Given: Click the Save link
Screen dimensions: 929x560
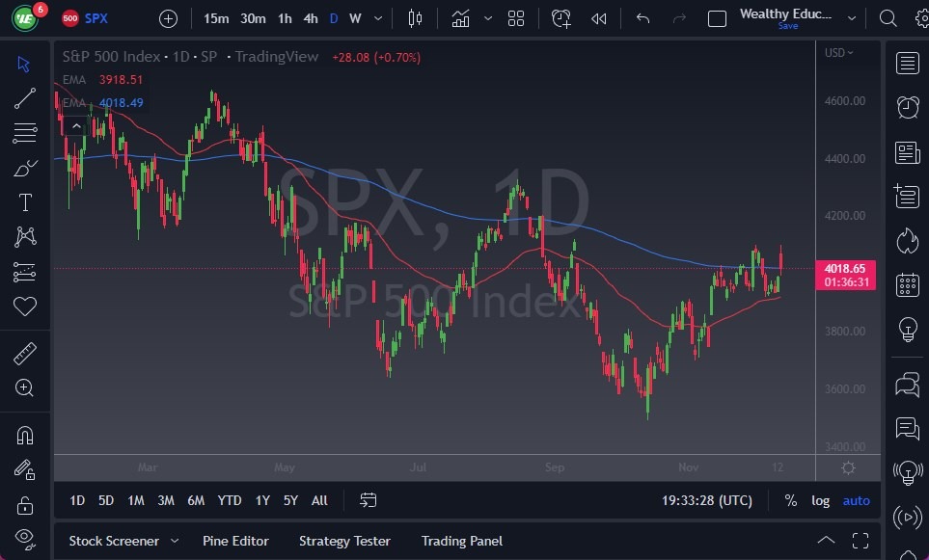Looking at the screenshot, I should pos(788,26).
